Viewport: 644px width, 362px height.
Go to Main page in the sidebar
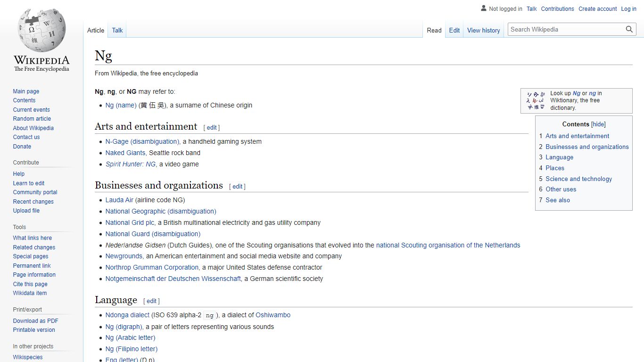26,91
